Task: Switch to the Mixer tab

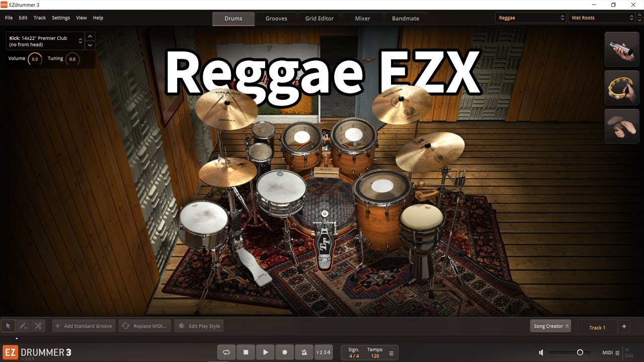Action: pos(362,18)
